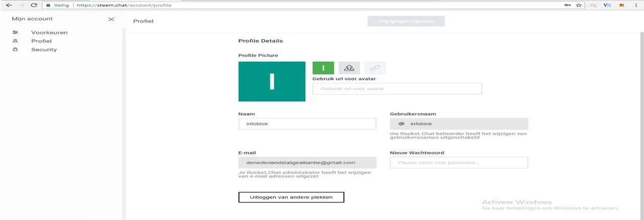
Task: Click the link icon for avatar URL
Action: pyautogui.click(x=375, y=68)
